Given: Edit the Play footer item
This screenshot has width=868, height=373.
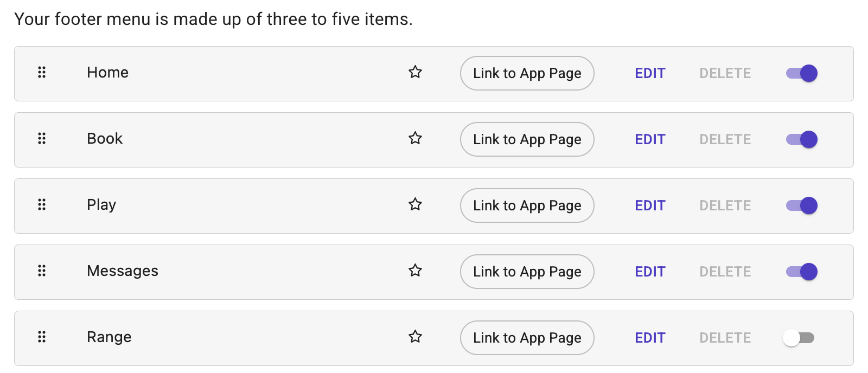Looking at the screenshot, I should coord(650,205).
